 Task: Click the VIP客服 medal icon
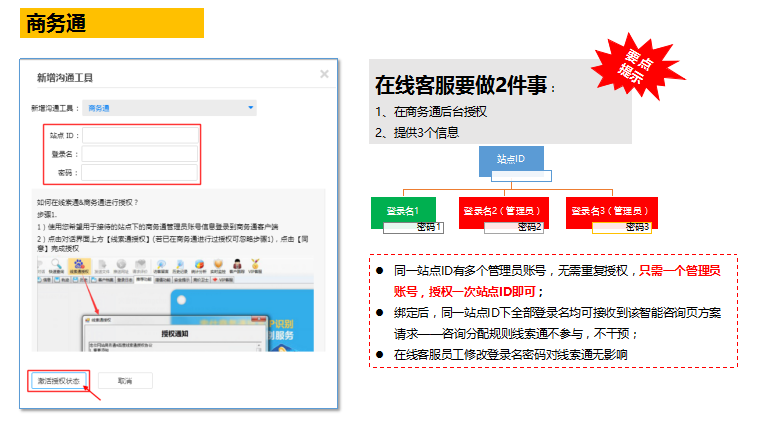[x=255, y=266]
